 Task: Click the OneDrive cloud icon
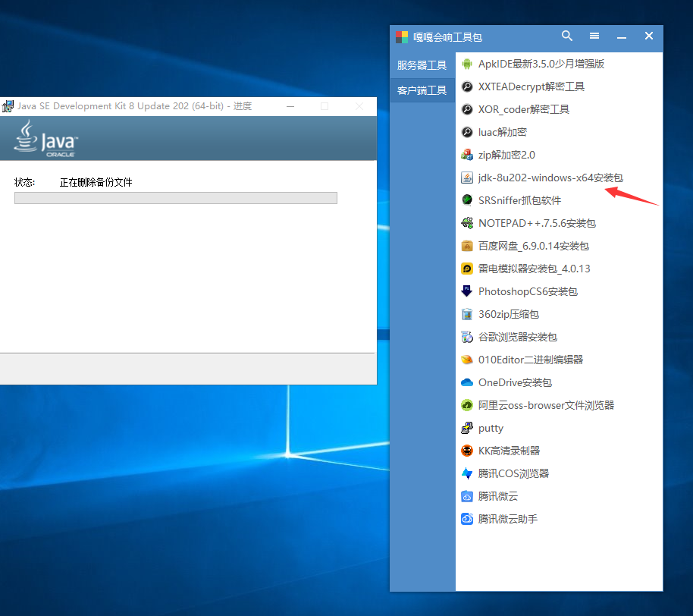click(x=467, y=382)
